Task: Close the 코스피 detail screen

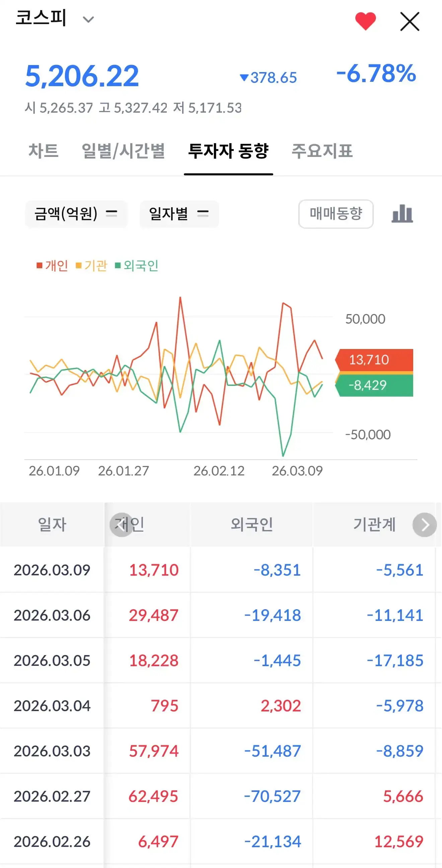Action: coord(409,21)
